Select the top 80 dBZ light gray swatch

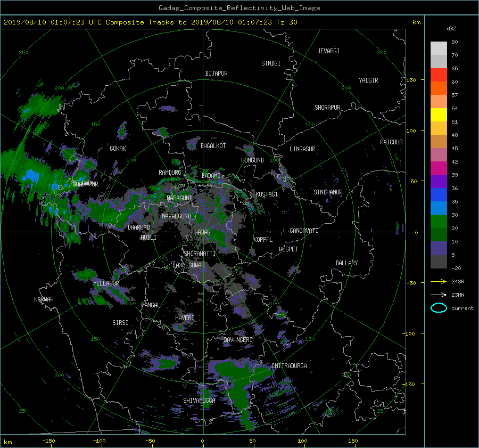tap(439, 48)
